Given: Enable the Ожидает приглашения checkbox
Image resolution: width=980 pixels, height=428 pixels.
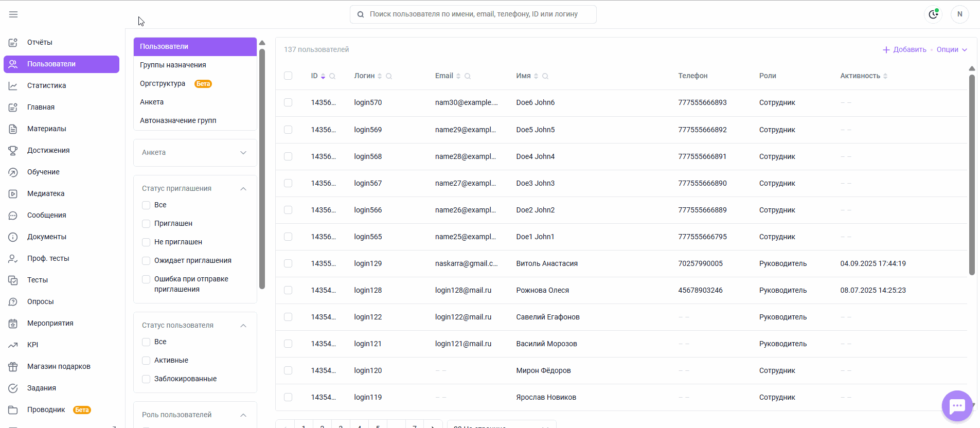Looking at the screenshot, I should [x=146, y=261].
